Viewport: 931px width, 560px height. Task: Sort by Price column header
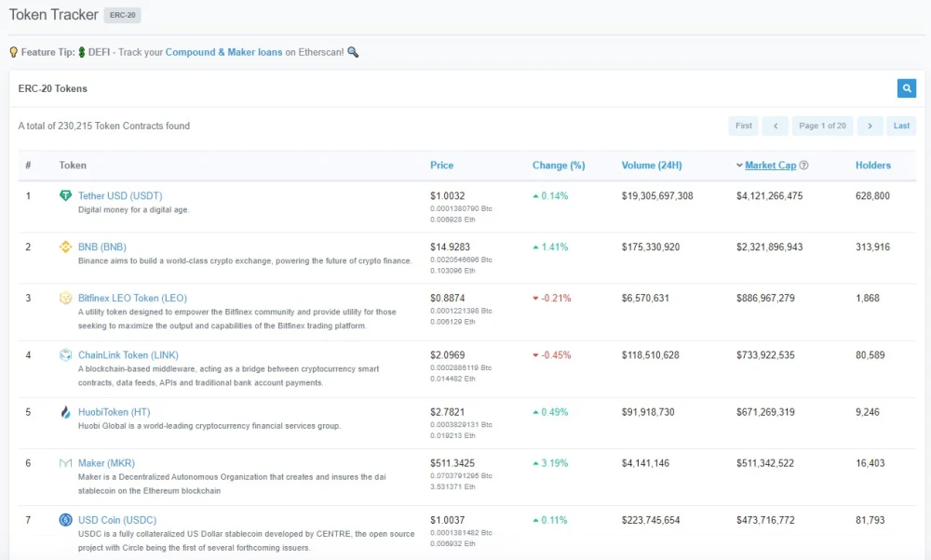441,166
